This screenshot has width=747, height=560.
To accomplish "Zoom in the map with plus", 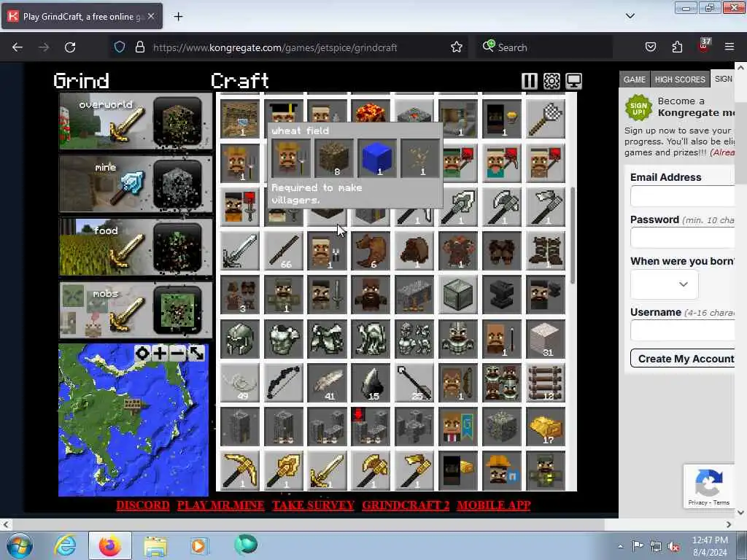I will coord(160,354).
